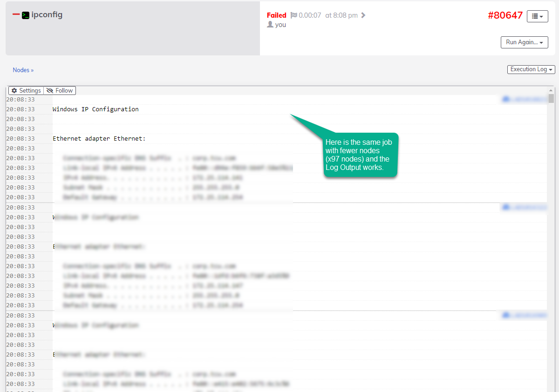Click the blue node icon on the third node section

pyautogui.click(x=505, y=315)
